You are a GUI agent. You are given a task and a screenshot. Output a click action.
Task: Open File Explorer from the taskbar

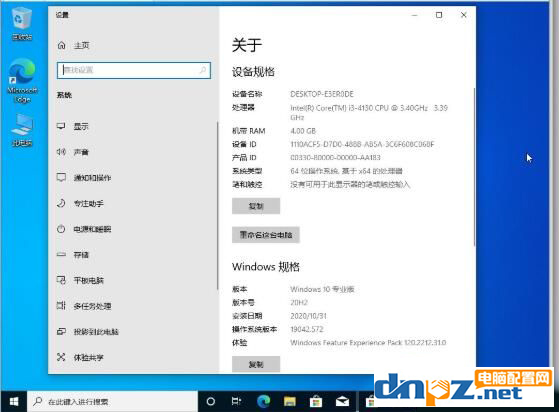(290, 402)
